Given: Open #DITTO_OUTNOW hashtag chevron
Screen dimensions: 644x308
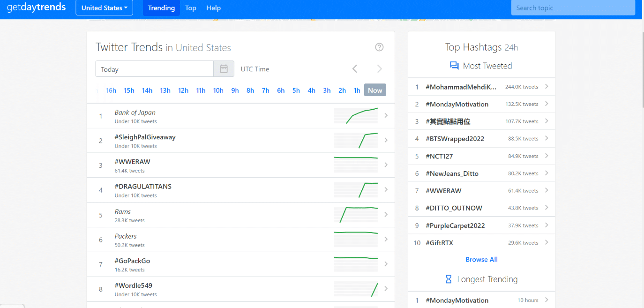Looking at the screenshot, I should 547,208.
